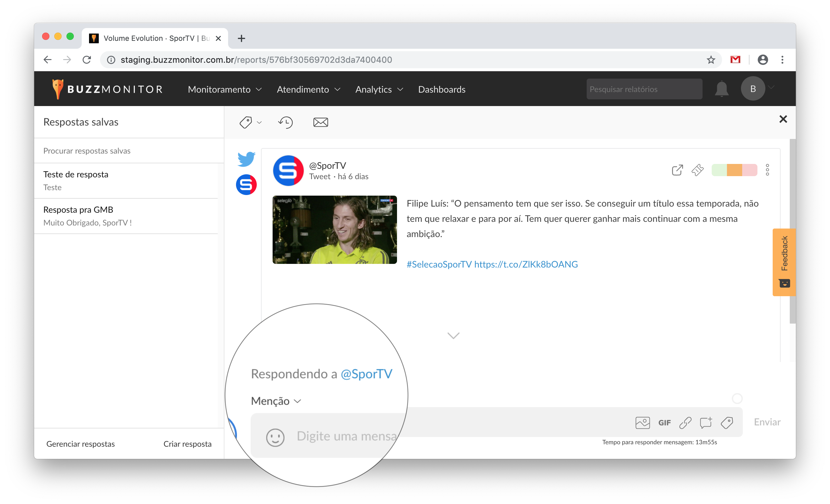The height and width of the screenshot is (504, 830).
Task: Open the Analytics menu
Action: 379,89
